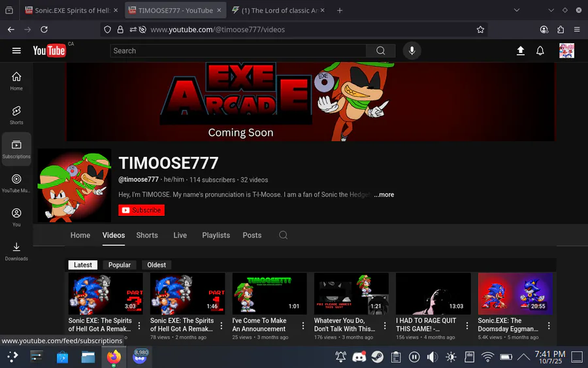588x368 pixels.
Task: Select the Latest filter chip
Action: click(82, 265)
